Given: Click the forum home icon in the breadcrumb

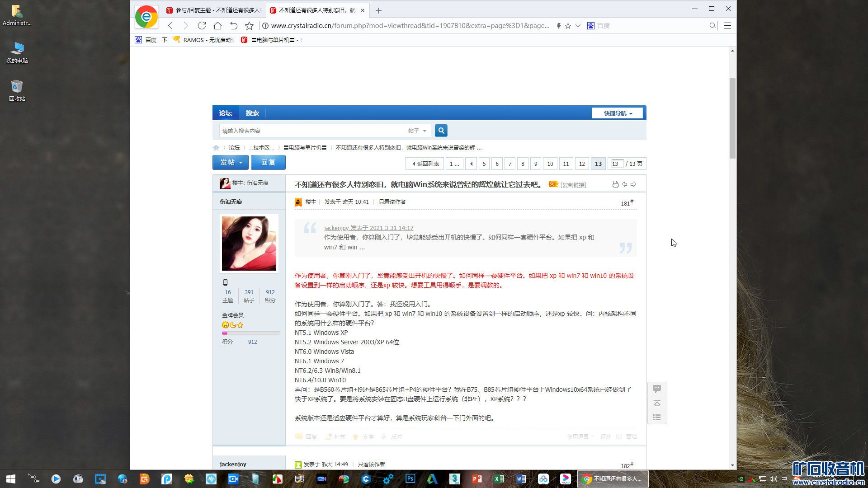Looking at the screenshot, I should point(216,148).
